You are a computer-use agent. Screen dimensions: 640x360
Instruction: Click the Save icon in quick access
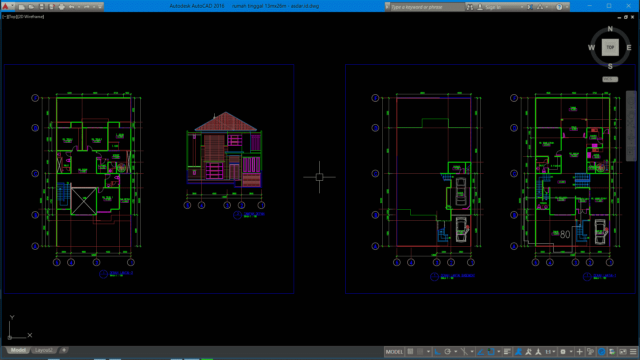coord(42,7)
